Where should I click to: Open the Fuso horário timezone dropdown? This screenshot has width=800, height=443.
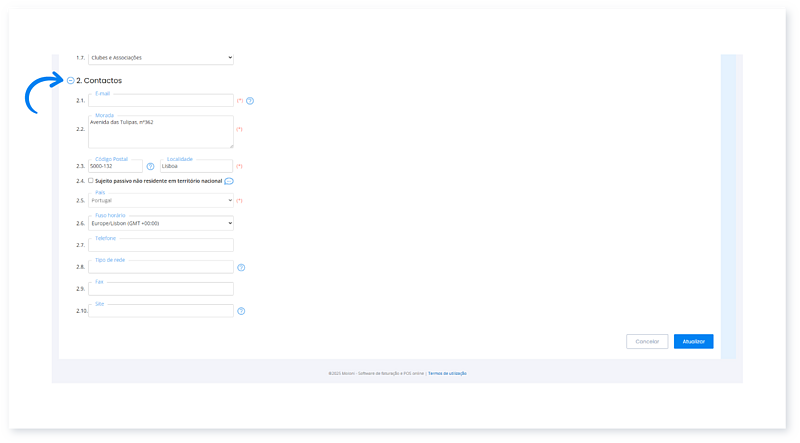pyautogui.click(x=160, y=223)
